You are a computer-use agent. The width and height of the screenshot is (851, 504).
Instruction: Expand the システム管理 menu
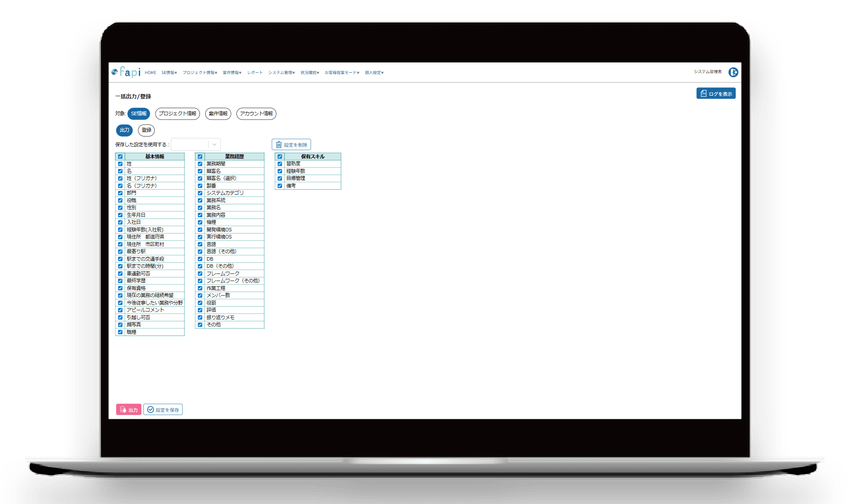tap(281, 73)
